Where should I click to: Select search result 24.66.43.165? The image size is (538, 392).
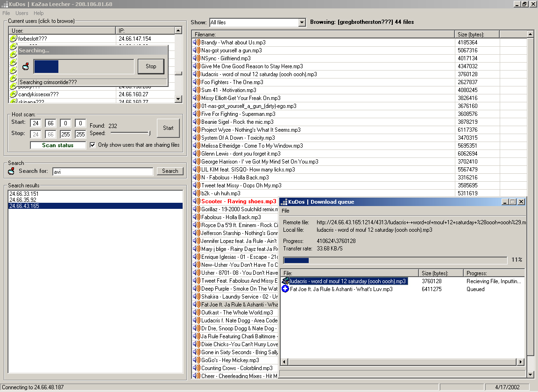click(x=95, y=206)
